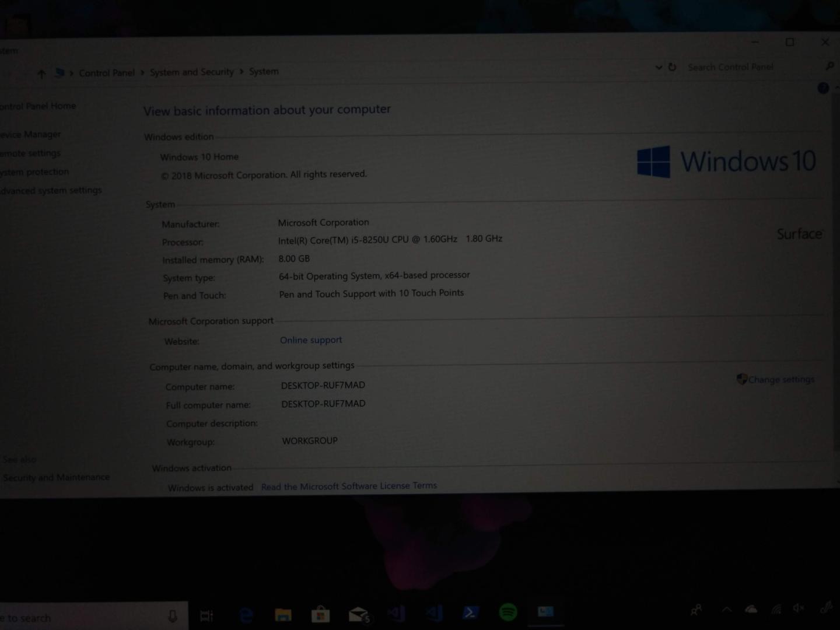Click the 'View basic information' heading
Viewport: 840px width, 630px height.
coord(267,110)
